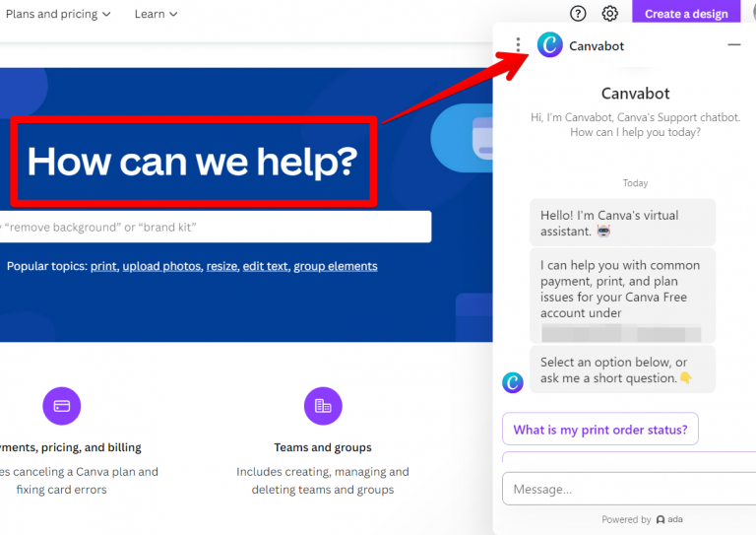Image resolution: width=756 pixels, height=535 pixels.
Task: Click the 'Powered by' footer text
Action: click(626, 519)
